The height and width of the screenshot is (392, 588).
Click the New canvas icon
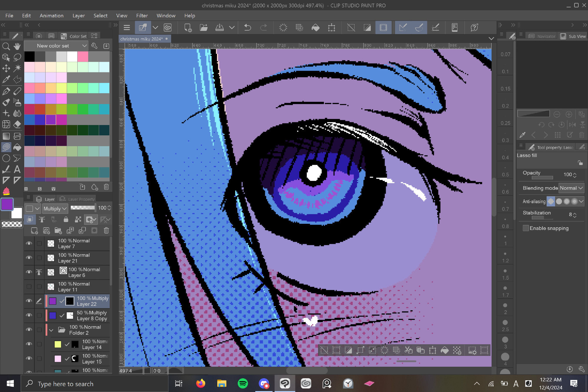pyautogui.click(x=188, y=28)
